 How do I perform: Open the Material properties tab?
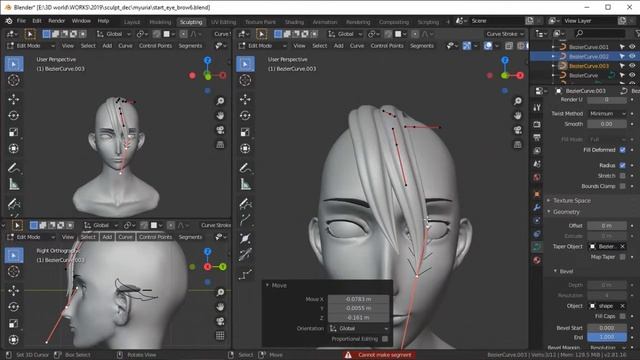[x=537, y=260]
